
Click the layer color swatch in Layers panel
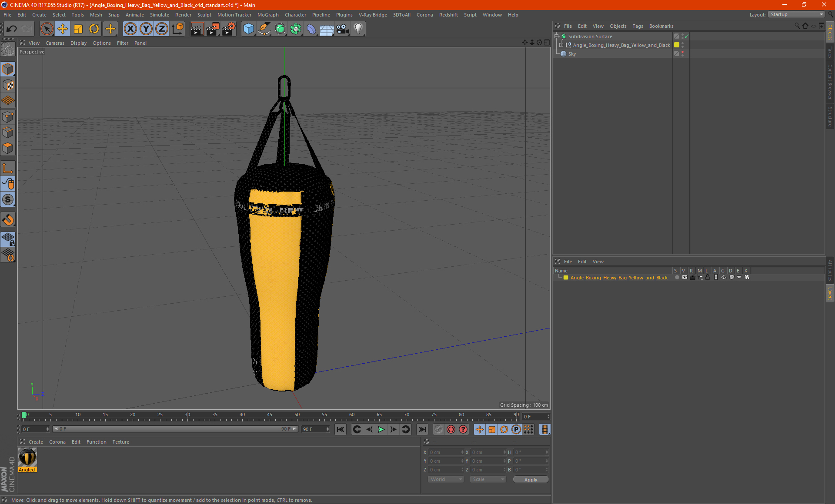click(x=566, y=278)
